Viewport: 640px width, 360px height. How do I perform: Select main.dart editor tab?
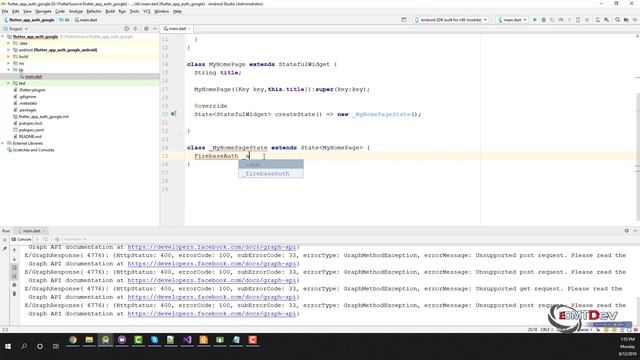[x=177, y=29]
